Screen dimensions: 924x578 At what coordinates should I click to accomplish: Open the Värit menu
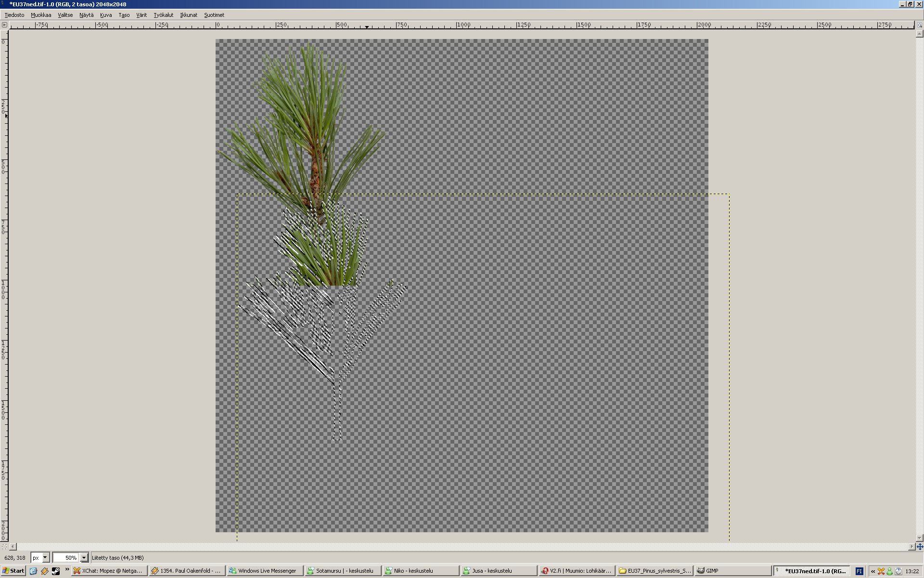(141, 15)
